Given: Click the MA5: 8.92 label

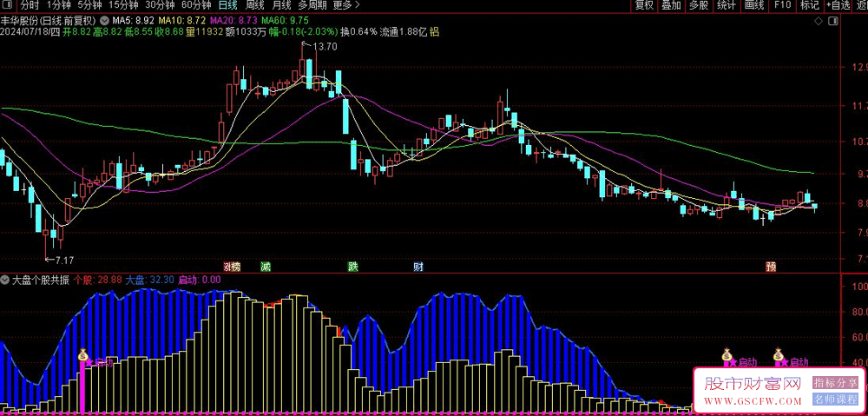Looking at the screenshot, I should point(133,21).
